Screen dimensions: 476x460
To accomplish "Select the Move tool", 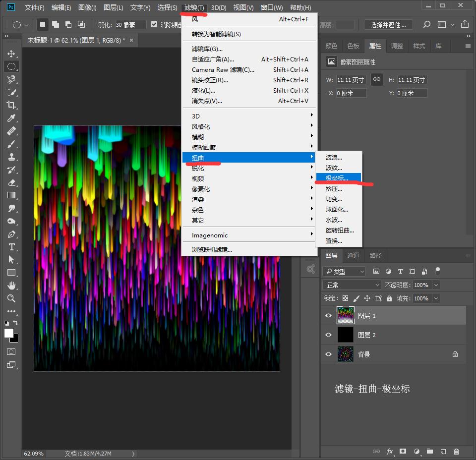I will click(11, 54).
